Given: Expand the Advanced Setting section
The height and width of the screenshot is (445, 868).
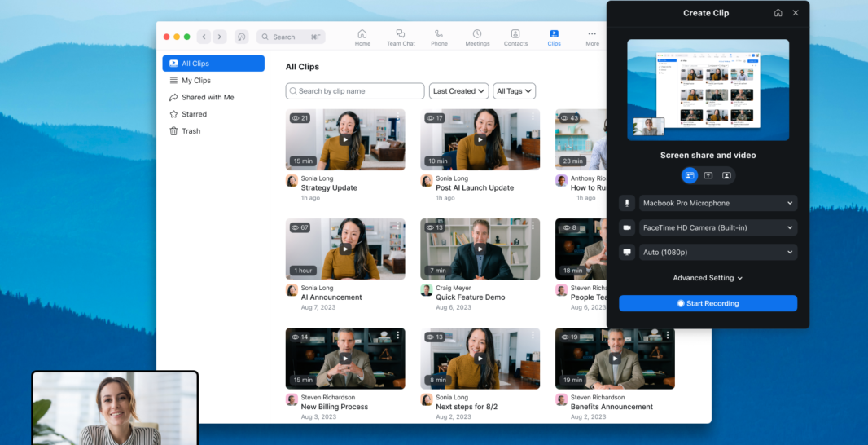Looking at the screenshot, I should point(708,278).
